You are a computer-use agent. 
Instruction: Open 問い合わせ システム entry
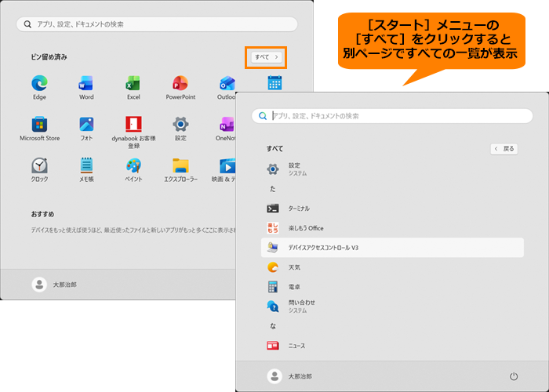[x=392, y=307]
